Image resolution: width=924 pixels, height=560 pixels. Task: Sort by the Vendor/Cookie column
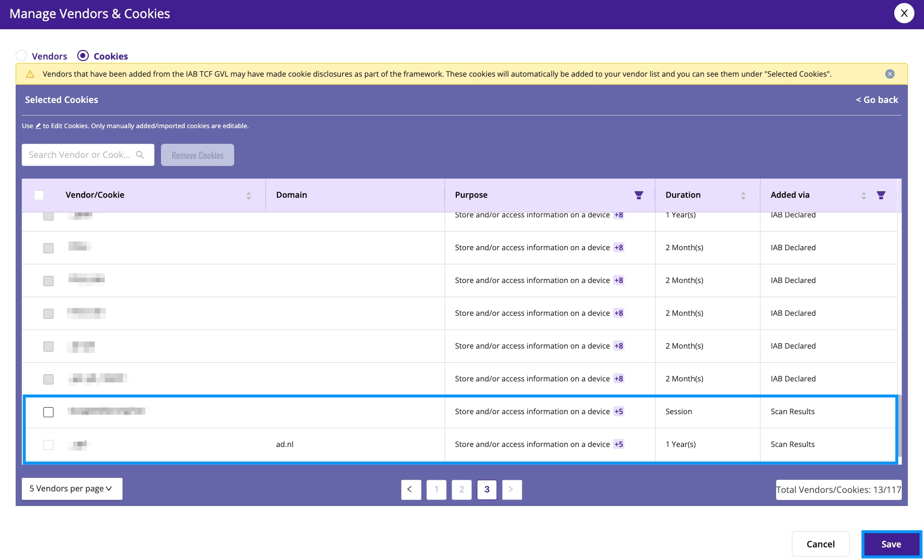249,195
